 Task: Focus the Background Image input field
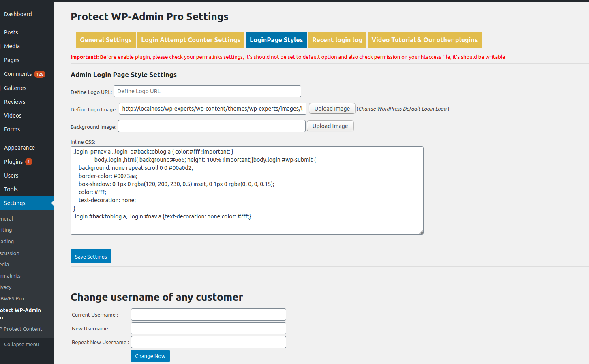(212, 126)
